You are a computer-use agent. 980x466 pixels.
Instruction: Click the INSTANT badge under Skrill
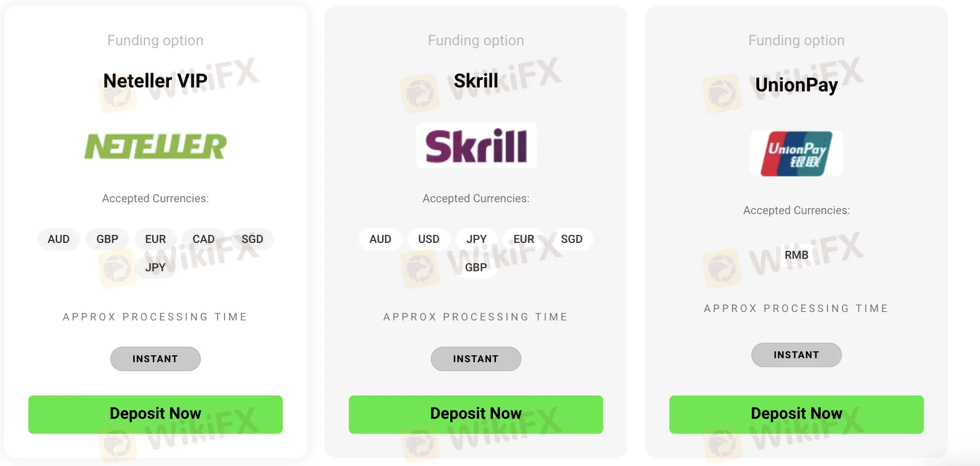476,359
